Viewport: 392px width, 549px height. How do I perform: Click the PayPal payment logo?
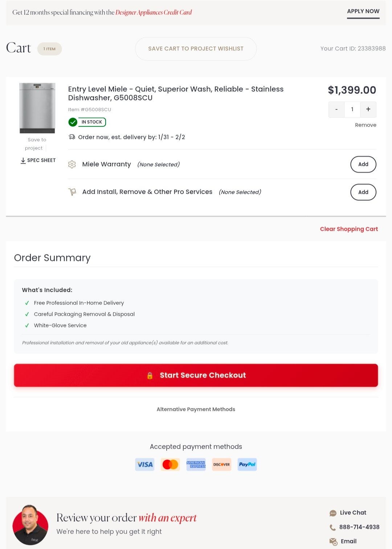point(247,464)
